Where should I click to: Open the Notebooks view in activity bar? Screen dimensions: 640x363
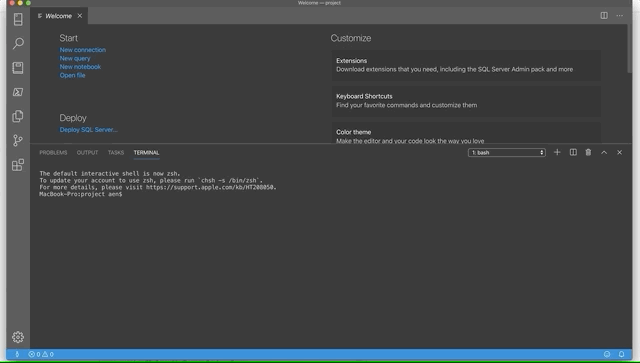coord(18,68)
